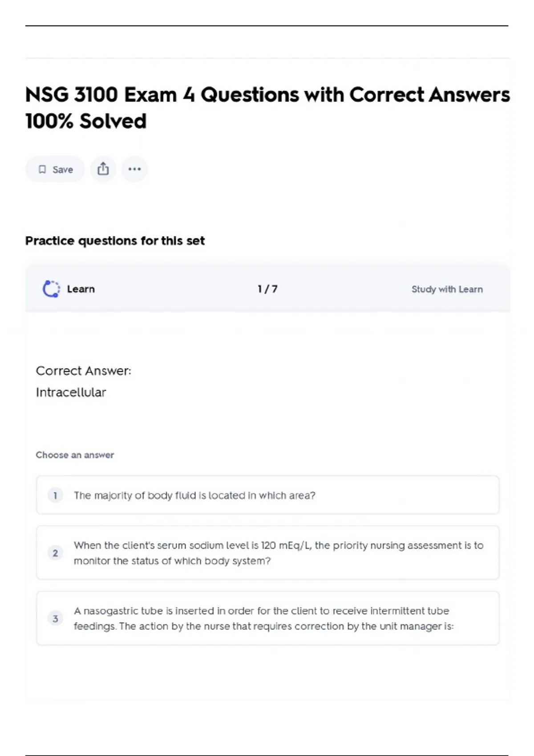
Task: Click the Learn header bar
Action: point(338,289)
